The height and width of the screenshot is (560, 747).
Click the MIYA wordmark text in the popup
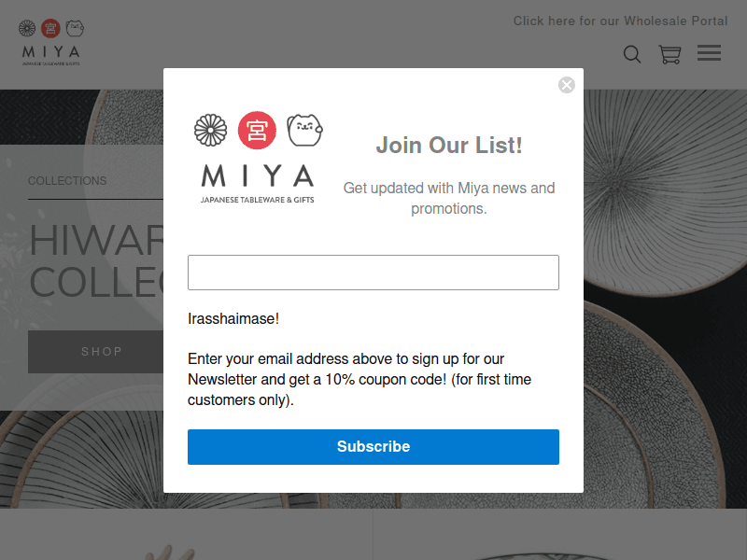pos(257,176)
